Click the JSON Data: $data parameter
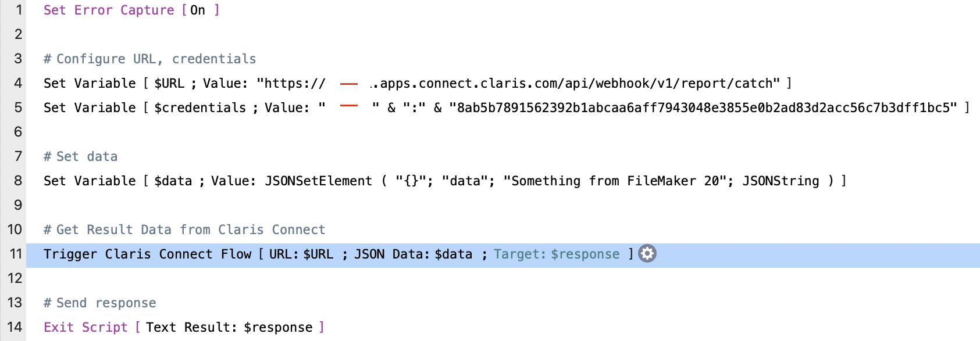The width and height of the screenshot is (980, 341). 413,254
